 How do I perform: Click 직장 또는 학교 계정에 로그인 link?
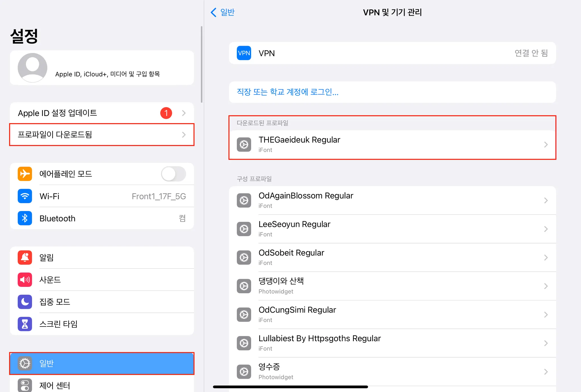pyautogui.click(x=287, y=92)
